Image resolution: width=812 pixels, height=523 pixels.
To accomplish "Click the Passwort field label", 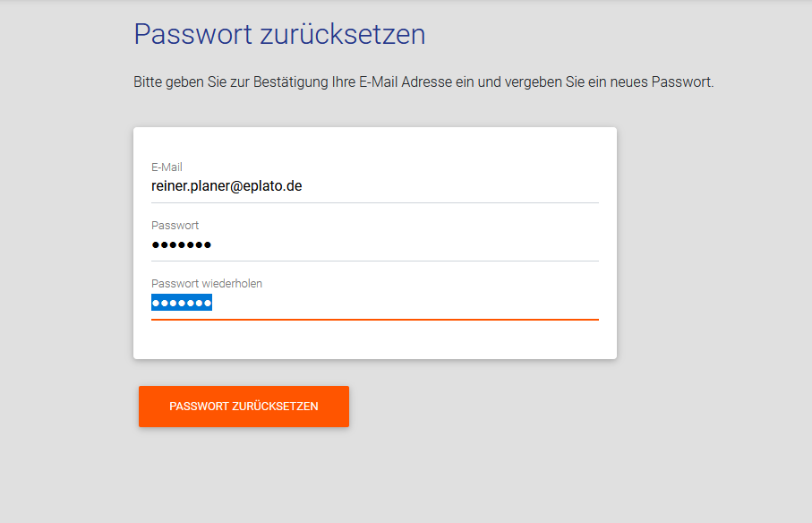I will pos(175,226).
